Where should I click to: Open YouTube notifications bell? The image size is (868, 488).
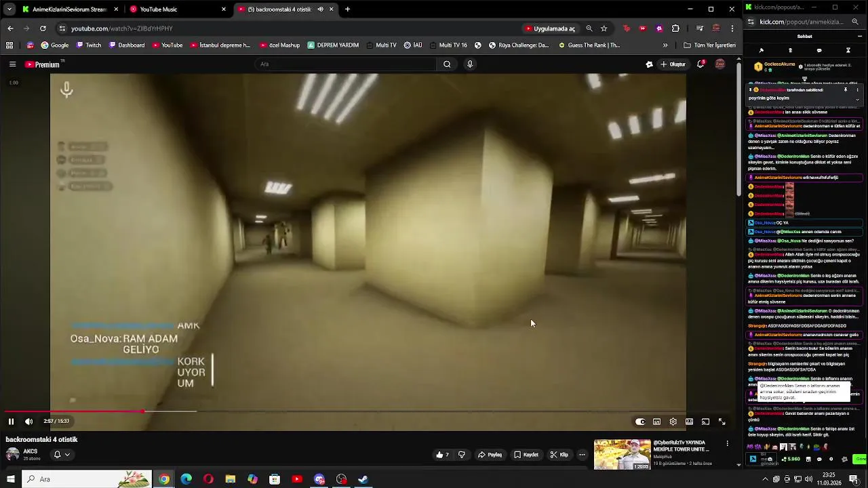701,64
